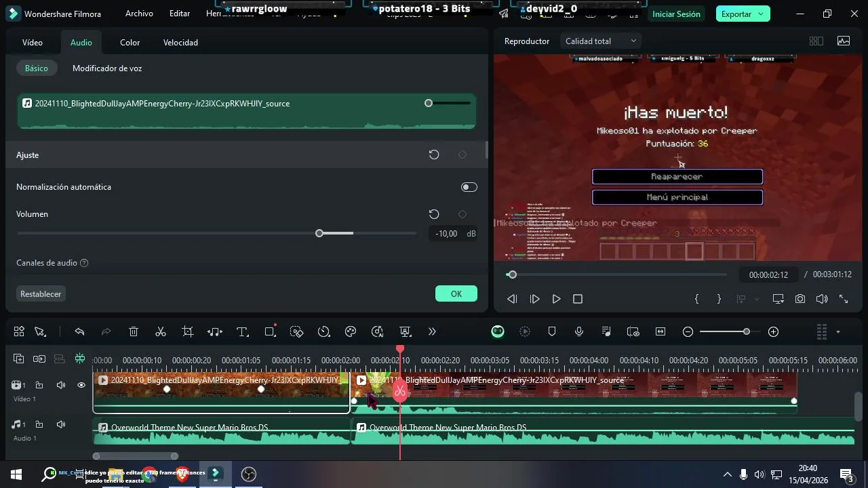This screenshot has height=488, width=868.
Task: Mute the Audio 1 track
Action: click(x=60, y=424)
